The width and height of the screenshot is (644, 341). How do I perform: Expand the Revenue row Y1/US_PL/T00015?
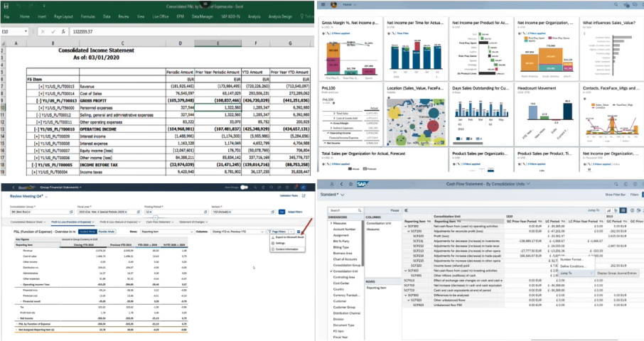41,87
